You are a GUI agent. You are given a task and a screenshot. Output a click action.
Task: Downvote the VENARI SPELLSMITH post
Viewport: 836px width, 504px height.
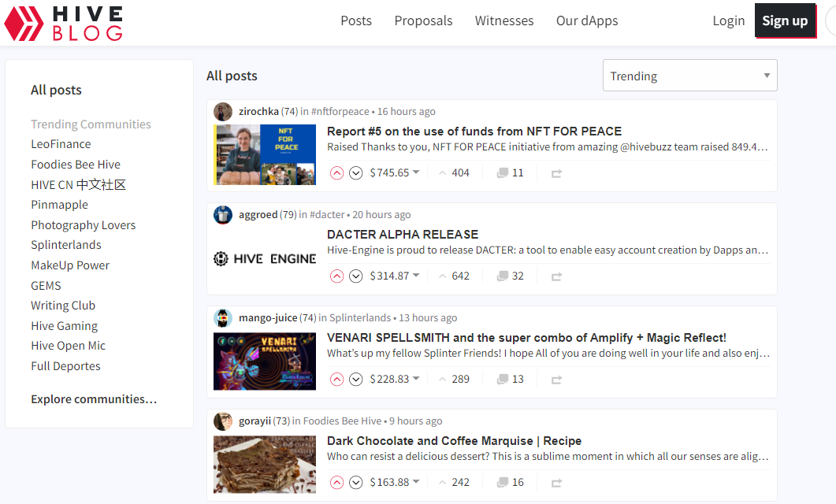point(355,380)
